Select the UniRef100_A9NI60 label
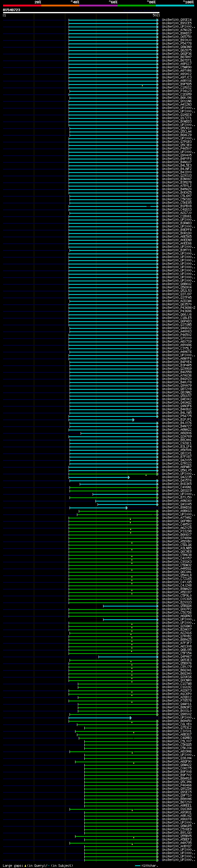Image resolution: width=197 pixels, height=868 pixels. point(177,501)
